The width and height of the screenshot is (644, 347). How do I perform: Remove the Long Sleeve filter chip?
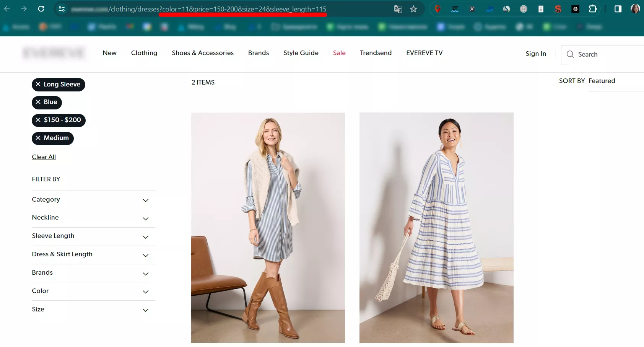59,85
